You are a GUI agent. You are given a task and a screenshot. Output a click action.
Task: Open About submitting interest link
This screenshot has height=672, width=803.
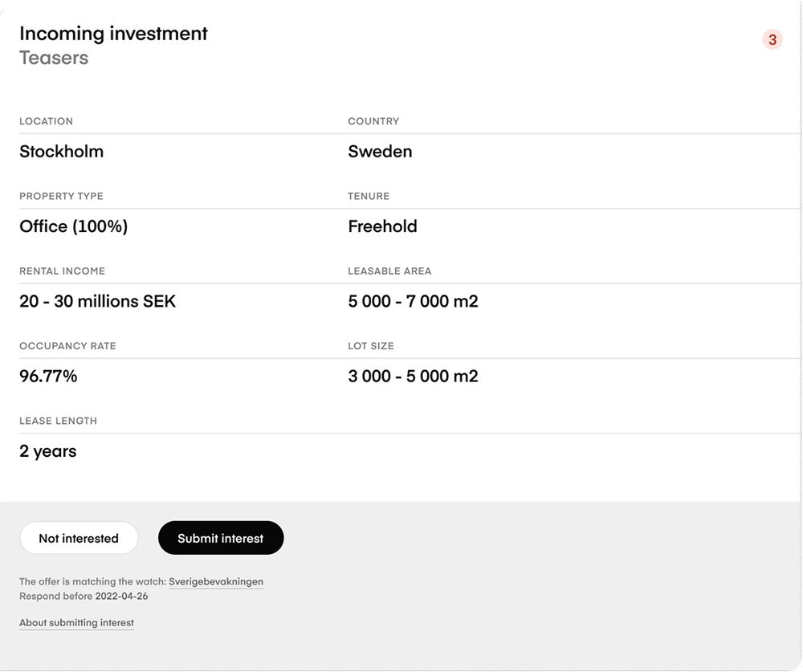click(76, 623)
